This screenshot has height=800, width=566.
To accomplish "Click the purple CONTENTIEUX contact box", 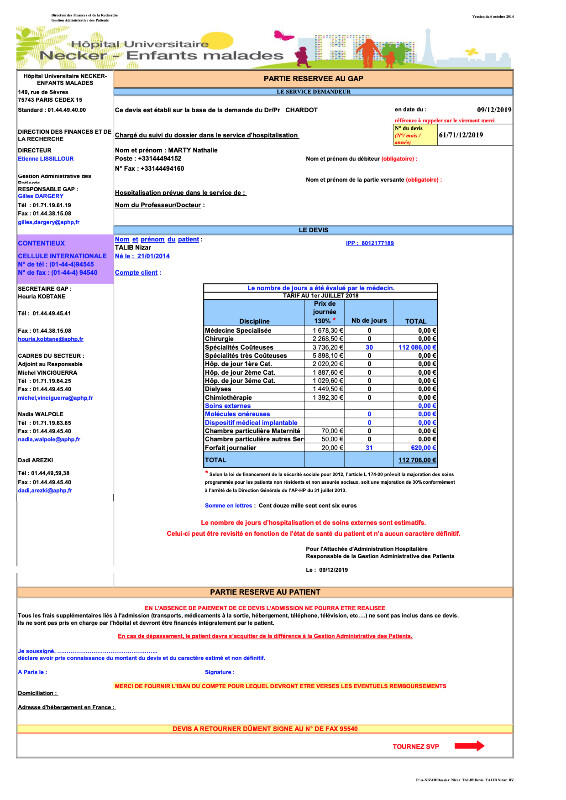I will point(65,259).
